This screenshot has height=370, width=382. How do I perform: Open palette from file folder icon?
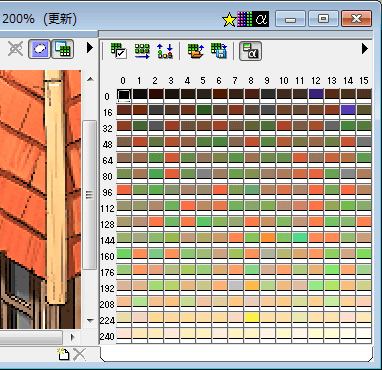point(196,51)
